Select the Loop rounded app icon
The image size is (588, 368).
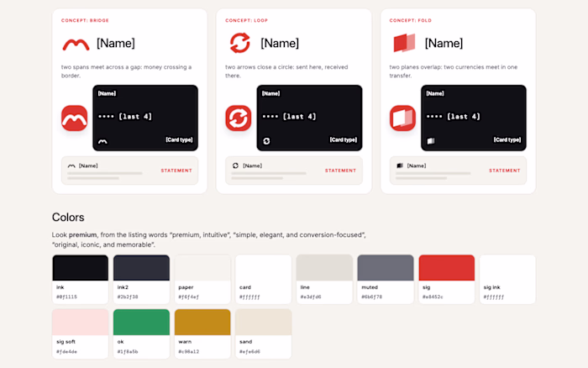[239, 118]
